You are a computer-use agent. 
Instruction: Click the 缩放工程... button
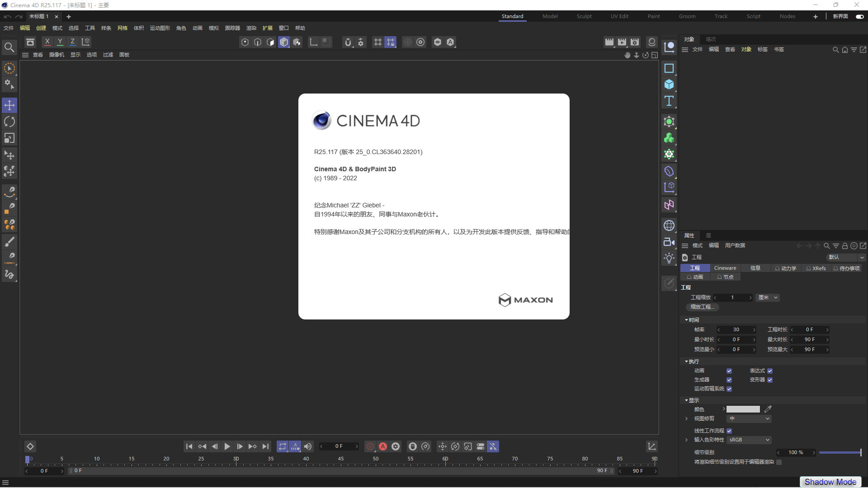pyautogui.click(x=702, y=307)
